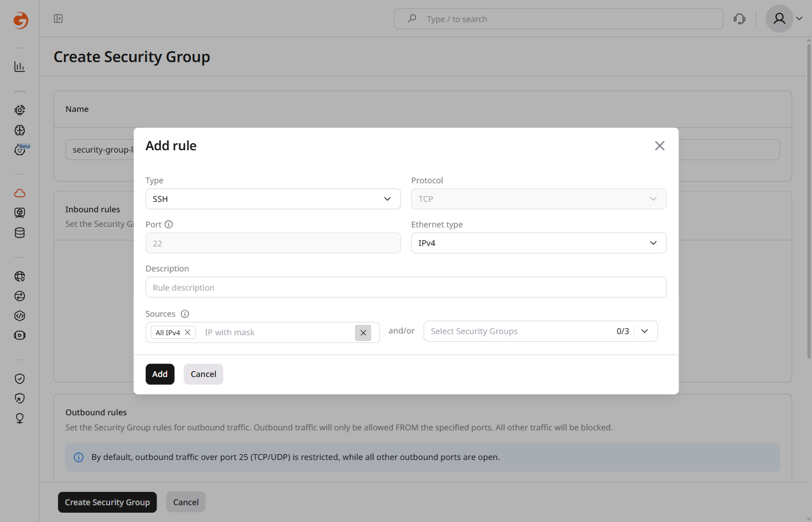Close the Add rule dialog
This screenshot has width=812, height=522.
tap(659, 146)
